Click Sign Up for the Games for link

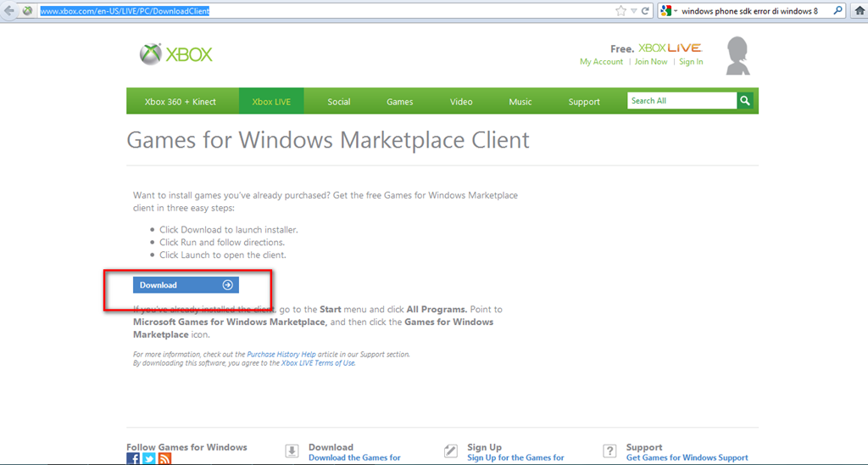click(516, 458)
